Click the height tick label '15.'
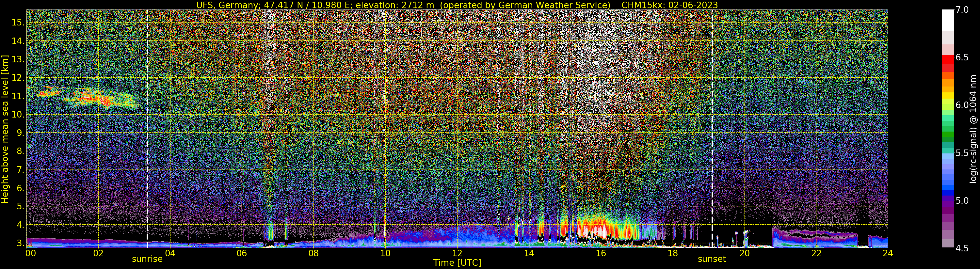The height and width of the screenshot is (269, 980). (x=18, y=23)
